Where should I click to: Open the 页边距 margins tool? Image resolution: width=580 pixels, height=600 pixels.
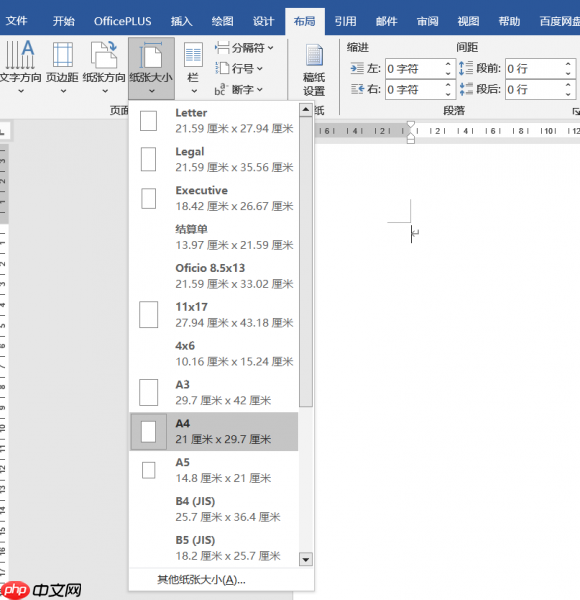(62, 67)
